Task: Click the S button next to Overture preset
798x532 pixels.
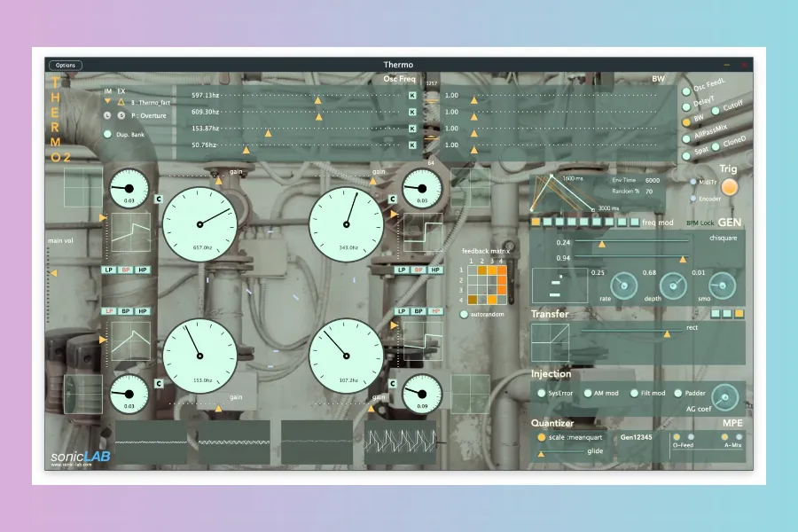Action: tap(121, 115)
